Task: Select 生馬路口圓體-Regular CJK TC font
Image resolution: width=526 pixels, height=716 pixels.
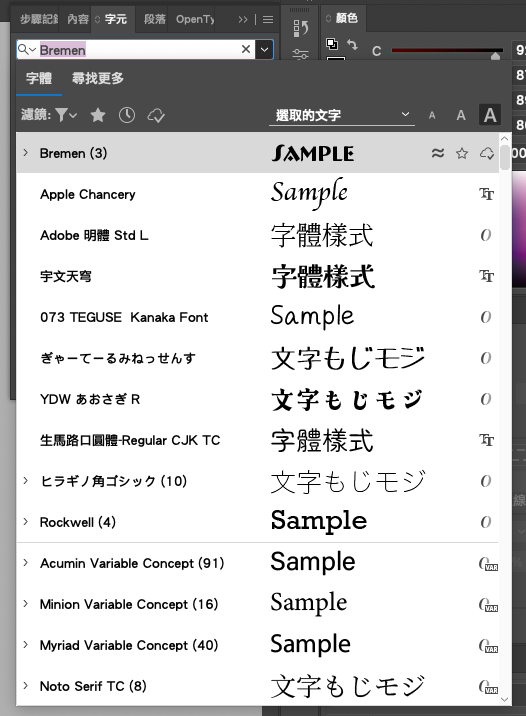Action: point(257,440)
